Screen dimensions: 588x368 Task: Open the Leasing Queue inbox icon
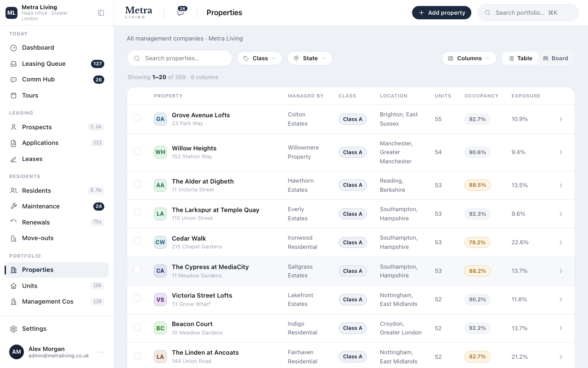coord(13,64)
